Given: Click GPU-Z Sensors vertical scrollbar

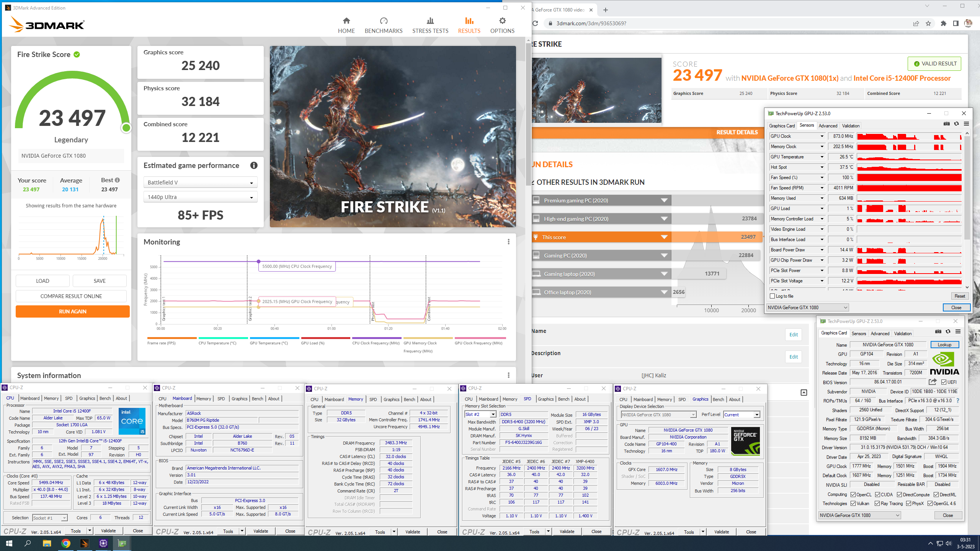Looking at the screenshot, I should [967, 210].
